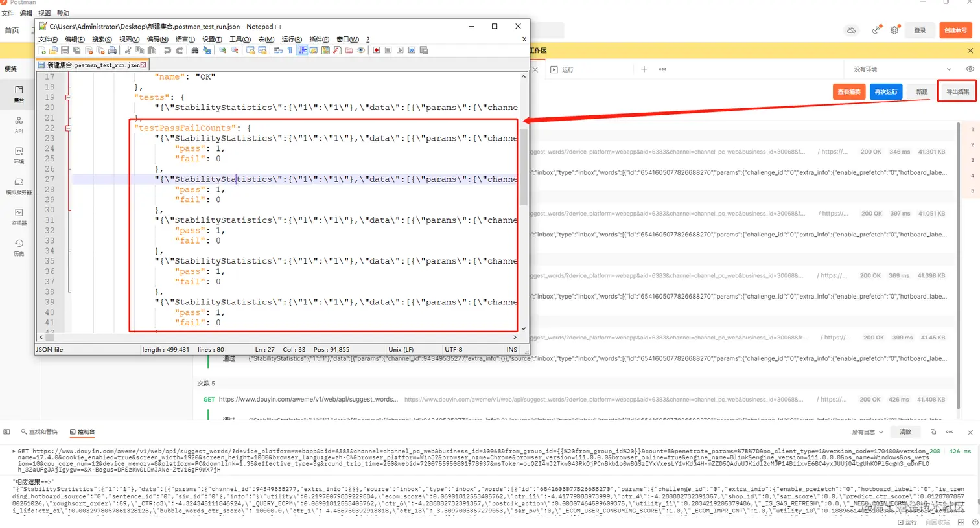The height and width of the screenshot is (528, 980).
Task: Click the 查看摘要 view summary button
Action: tap(849, 92)
